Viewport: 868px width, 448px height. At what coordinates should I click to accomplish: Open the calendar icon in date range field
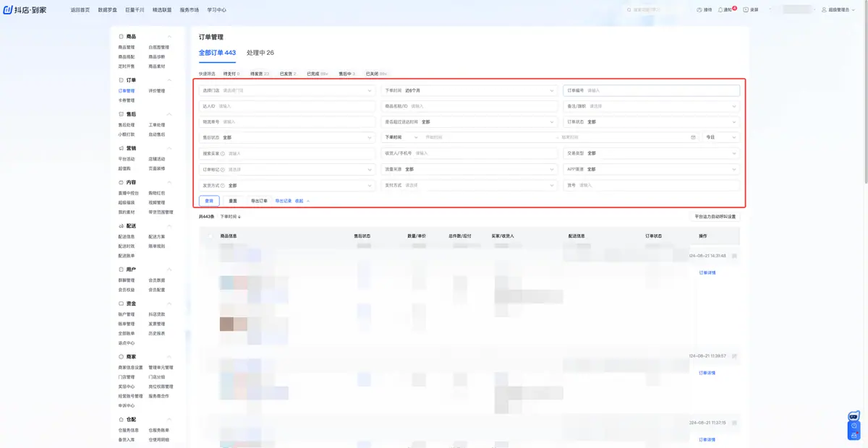click(x=693, y=137)
